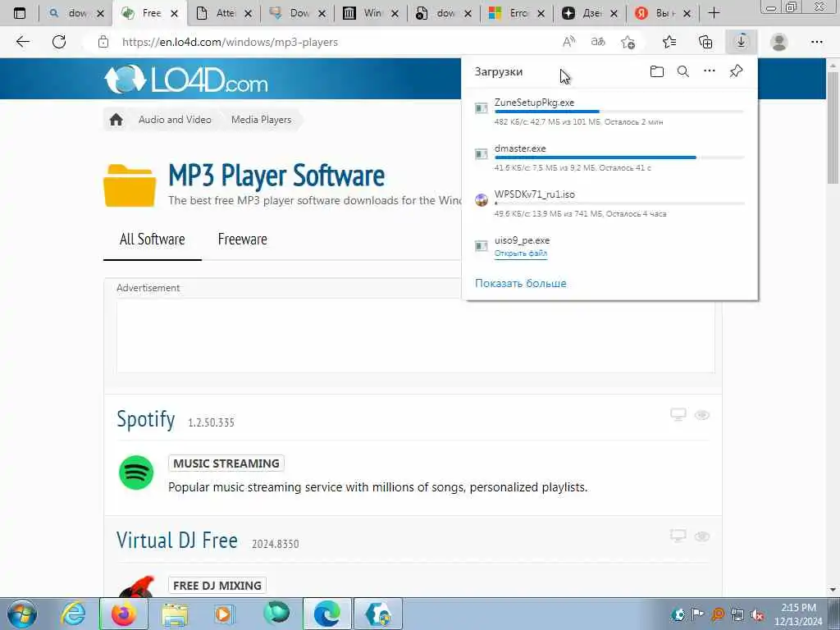The width and height of the screenshot is (840, 630).
Task: Switch to the Дзен browser tab
Action: 591,13
